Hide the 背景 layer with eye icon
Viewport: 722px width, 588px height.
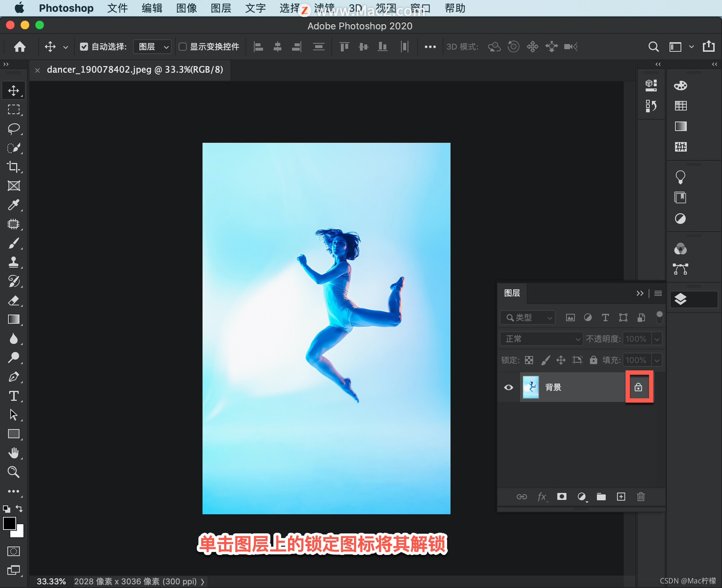coord(508,387)
